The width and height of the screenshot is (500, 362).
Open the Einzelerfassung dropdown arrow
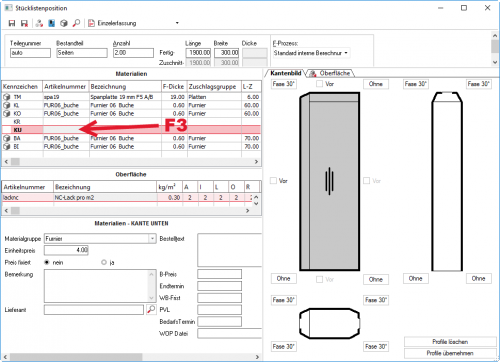pyautogui.click(x=177, y=23)
